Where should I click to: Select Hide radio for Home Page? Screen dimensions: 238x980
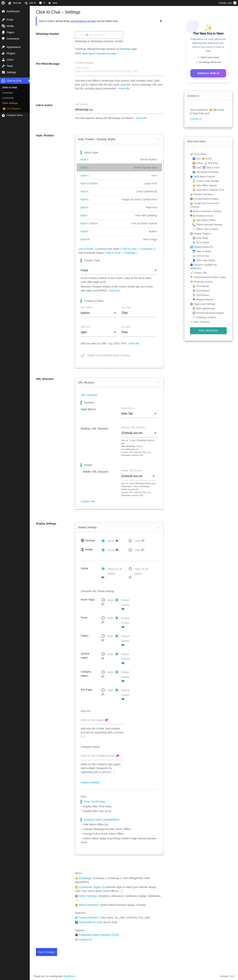[103, 600]
